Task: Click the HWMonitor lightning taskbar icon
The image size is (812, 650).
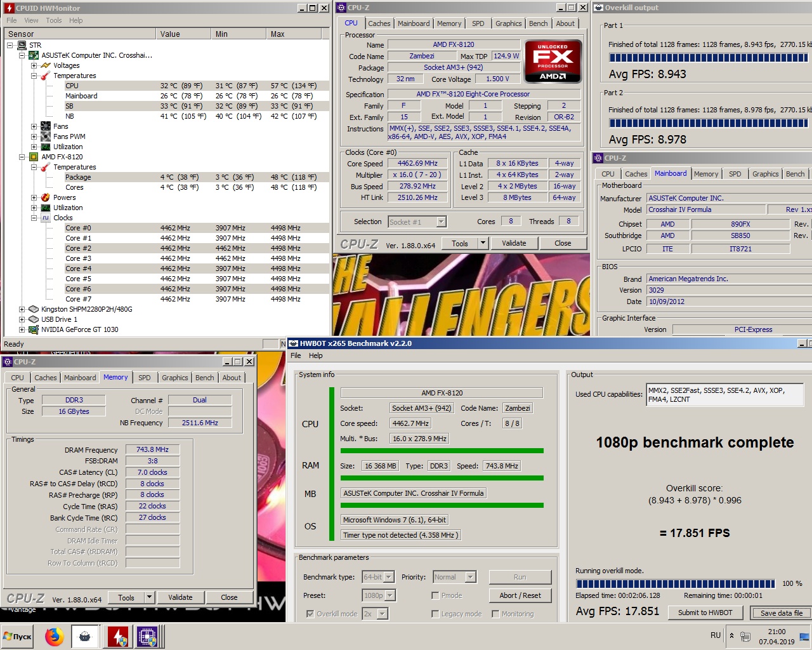Action: pos(117,636)
